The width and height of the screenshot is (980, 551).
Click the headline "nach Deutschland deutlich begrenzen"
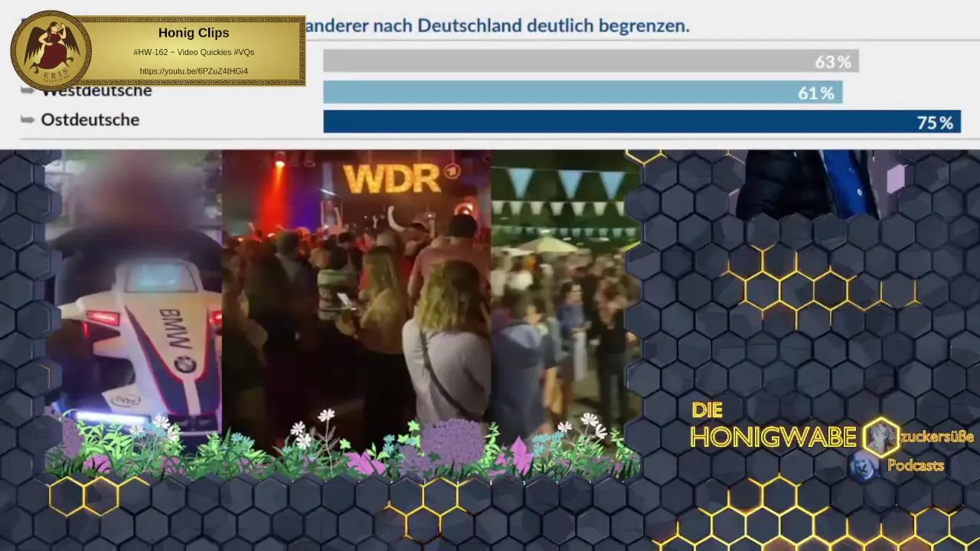click(x=531, y=25)
